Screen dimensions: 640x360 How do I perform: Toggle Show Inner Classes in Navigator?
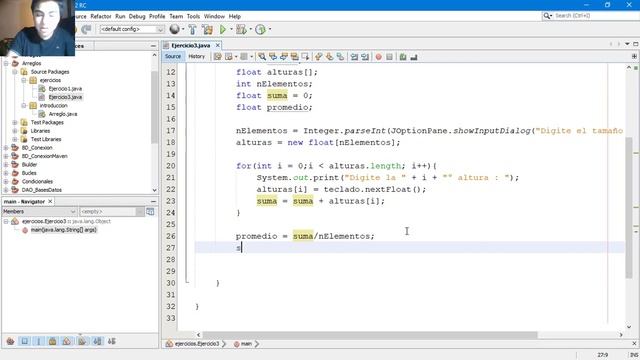pos(67,341)
